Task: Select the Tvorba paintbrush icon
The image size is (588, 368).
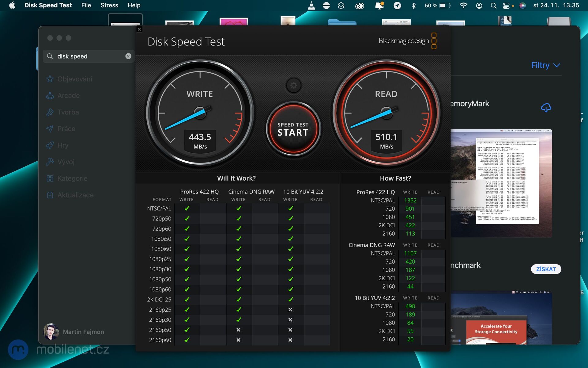Action: tap(50, 112)
